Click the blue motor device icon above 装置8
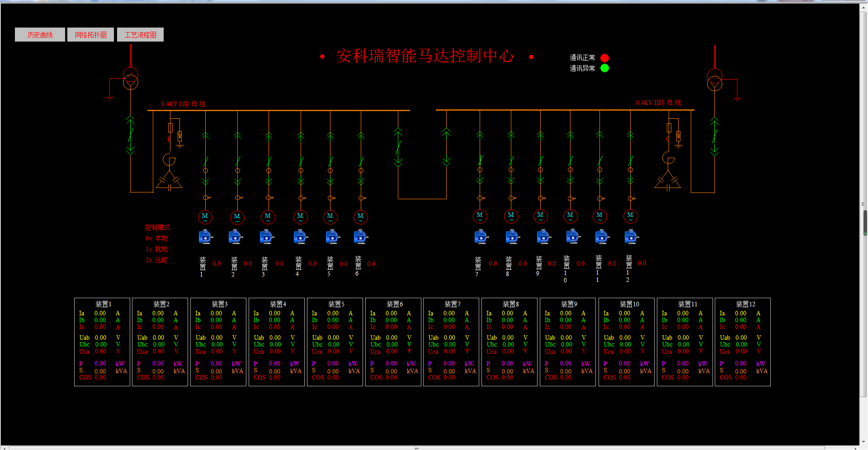The width and height of the screenshot is (868, 450). (x=512, y=237)
